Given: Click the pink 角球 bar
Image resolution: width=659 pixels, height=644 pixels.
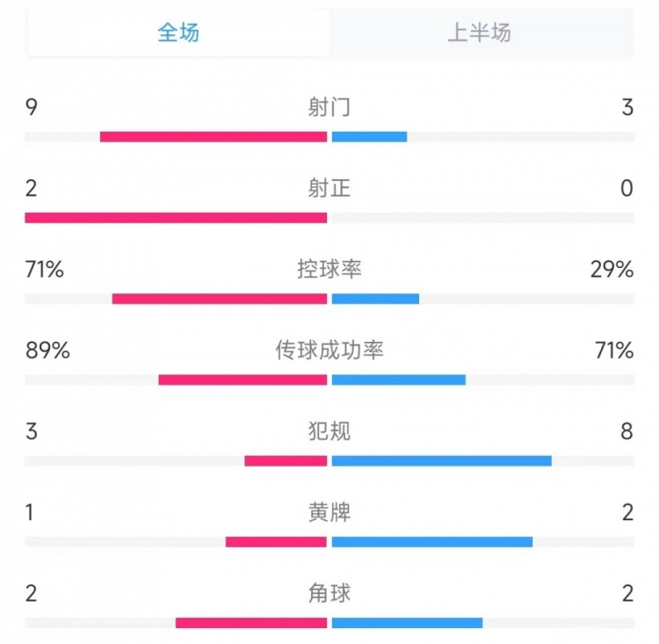Looking at the screenshot, I should tap(251, 623).
